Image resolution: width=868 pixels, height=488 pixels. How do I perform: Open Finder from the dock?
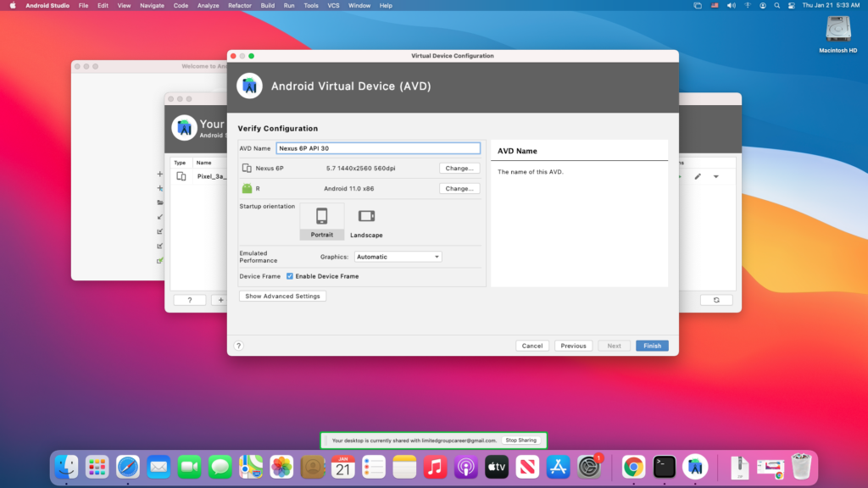coord(66,467)
